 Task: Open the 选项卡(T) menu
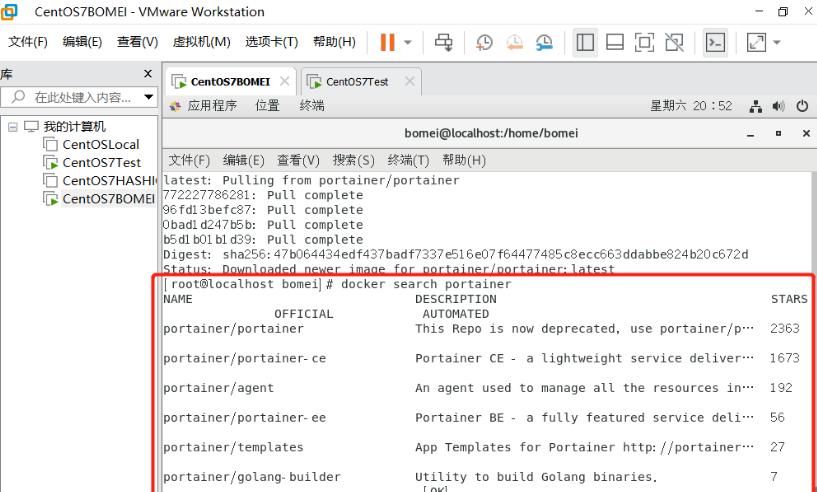pyautogui.click(x=271, y=42)
